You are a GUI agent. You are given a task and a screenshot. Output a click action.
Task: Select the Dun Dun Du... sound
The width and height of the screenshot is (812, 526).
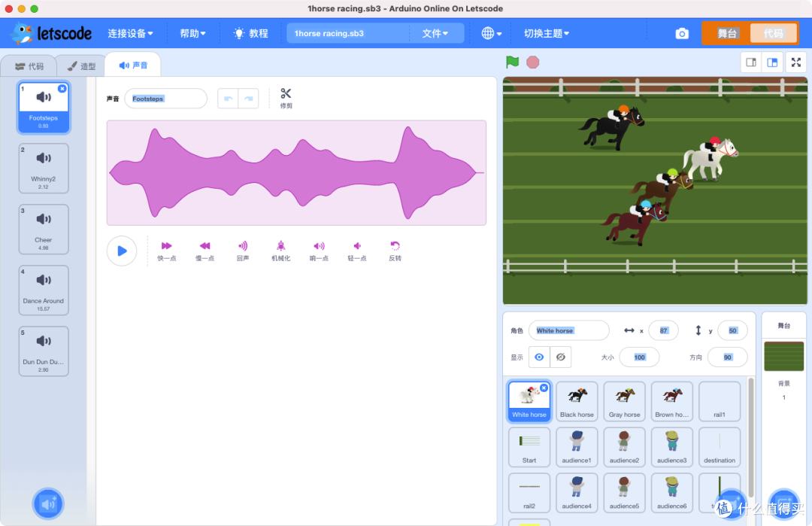(44, 351)
